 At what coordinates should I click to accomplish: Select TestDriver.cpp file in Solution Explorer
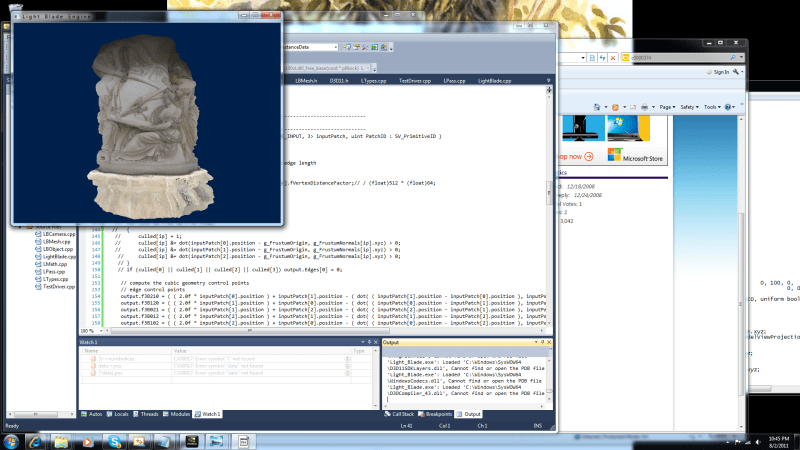[61, 287]
